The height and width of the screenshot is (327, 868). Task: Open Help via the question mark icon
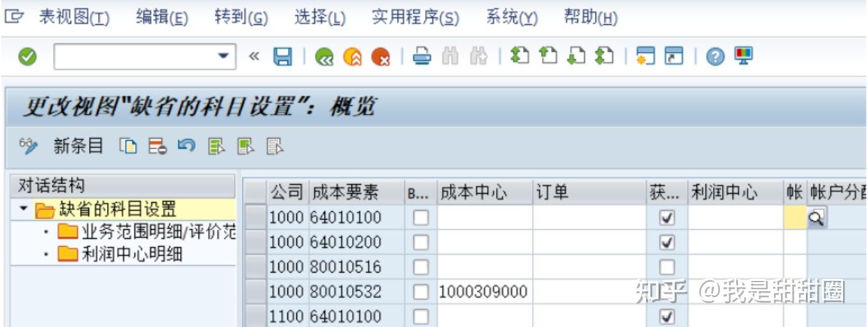tap(715, 57)
